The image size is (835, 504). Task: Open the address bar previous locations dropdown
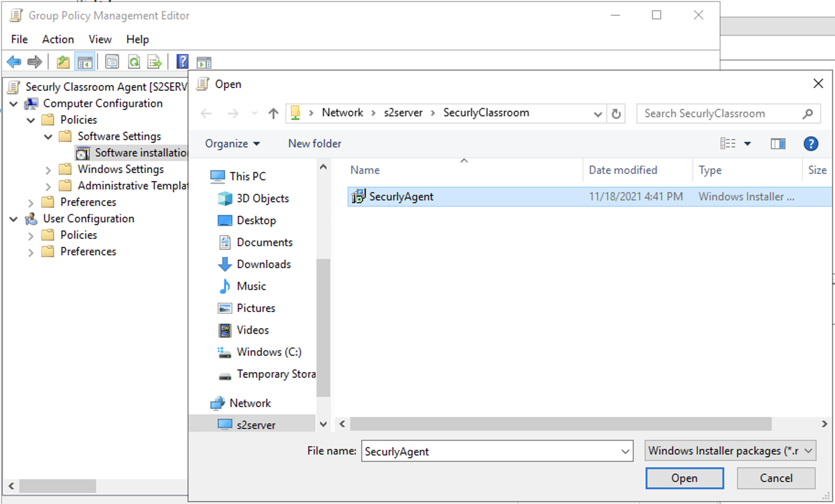(x=597, y=113)
